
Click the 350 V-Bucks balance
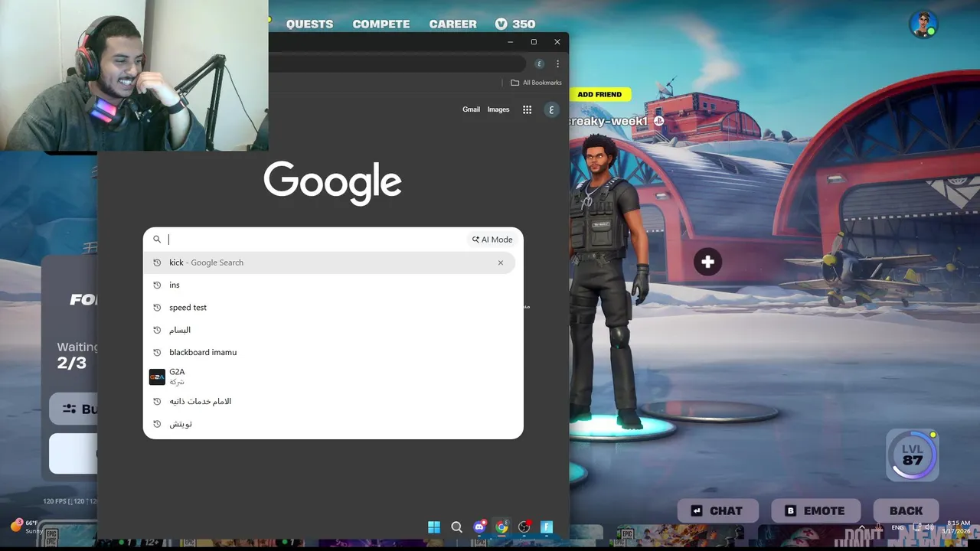(x=514, y=24)
